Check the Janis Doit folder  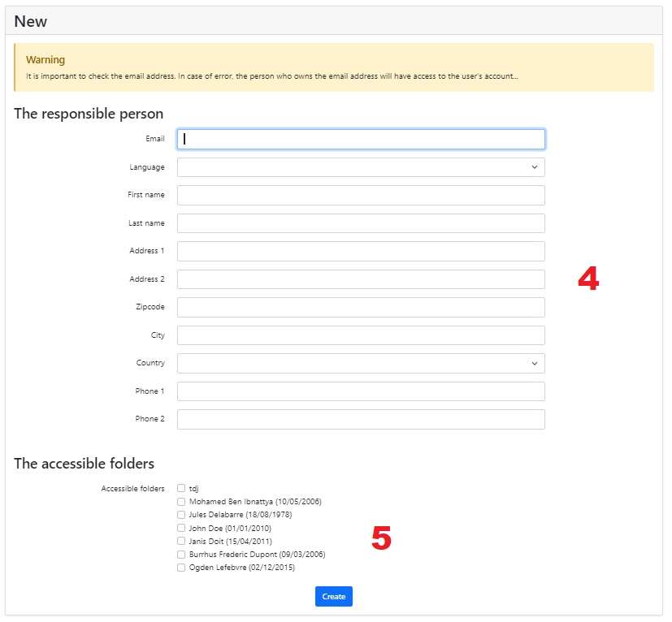click(181, 541)
